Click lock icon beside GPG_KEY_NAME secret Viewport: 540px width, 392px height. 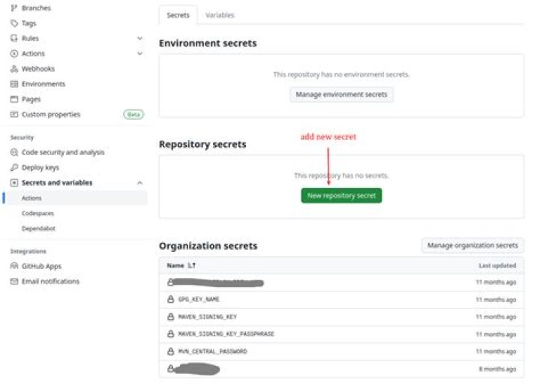(171, 300)
